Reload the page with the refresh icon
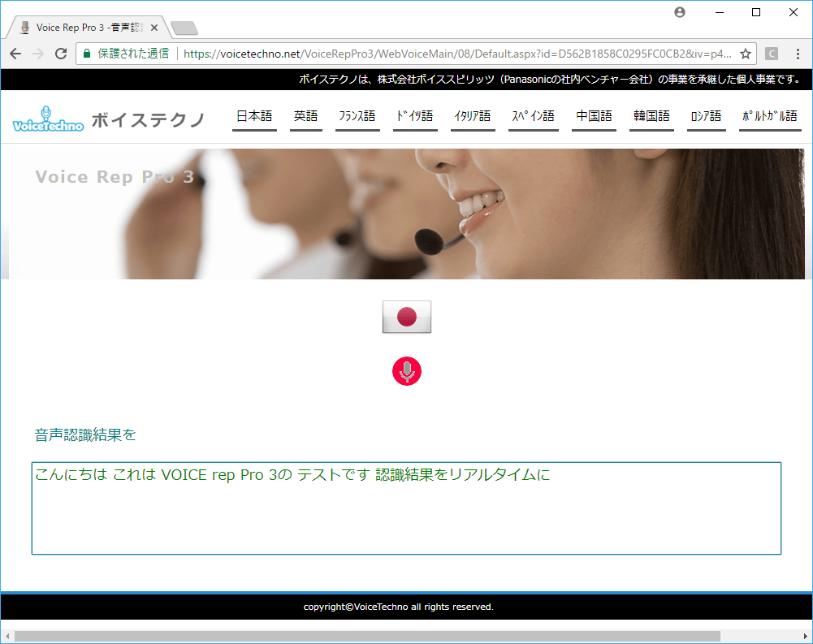 click(x=61, y=54)
